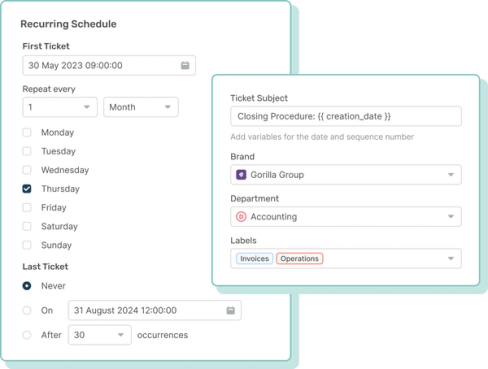The width and height of the screenshot is (488, 369).
Task: Open the Department dropdown
Action: click(x=346, y=217)
